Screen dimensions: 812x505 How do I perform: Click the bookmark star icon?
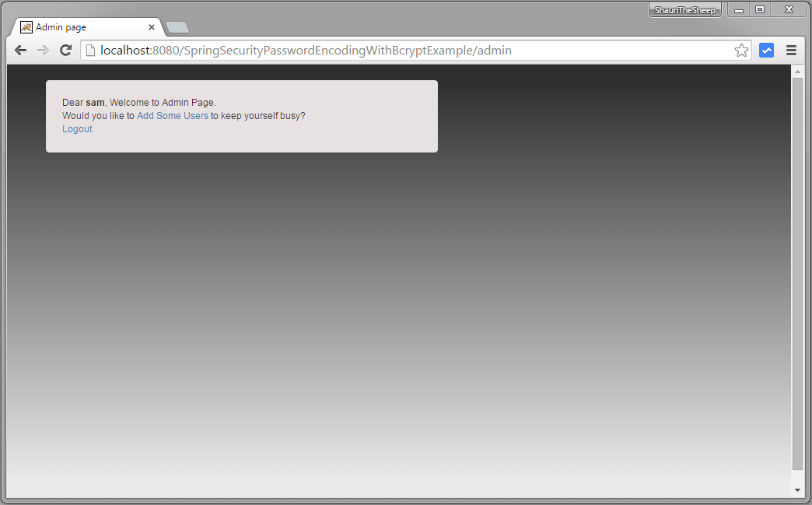741,50
